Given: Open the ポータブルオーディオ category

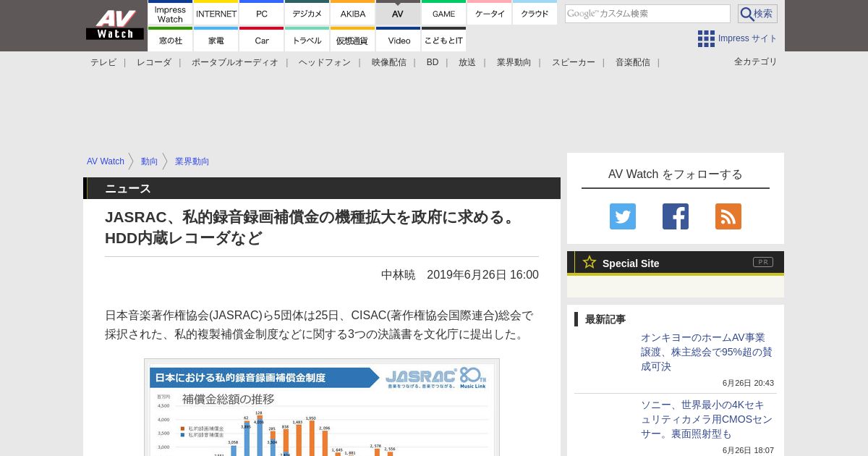Looking at the screenshot, I should 235,62.
